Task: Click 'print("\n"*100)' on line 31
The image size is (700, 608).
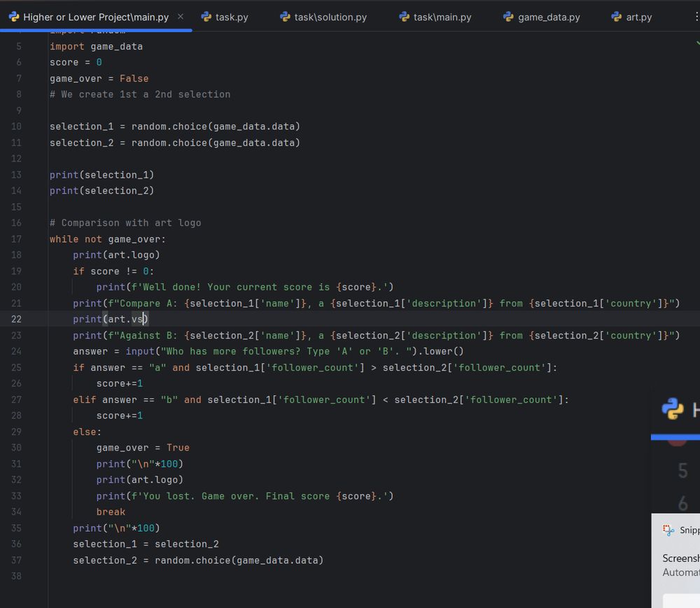Action: [140, 464]
